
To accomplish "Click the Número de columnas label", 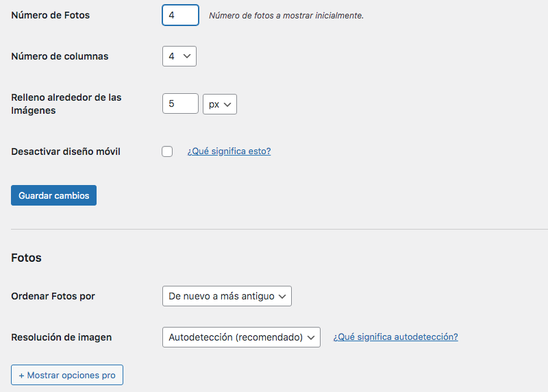I will click(60, 56).
